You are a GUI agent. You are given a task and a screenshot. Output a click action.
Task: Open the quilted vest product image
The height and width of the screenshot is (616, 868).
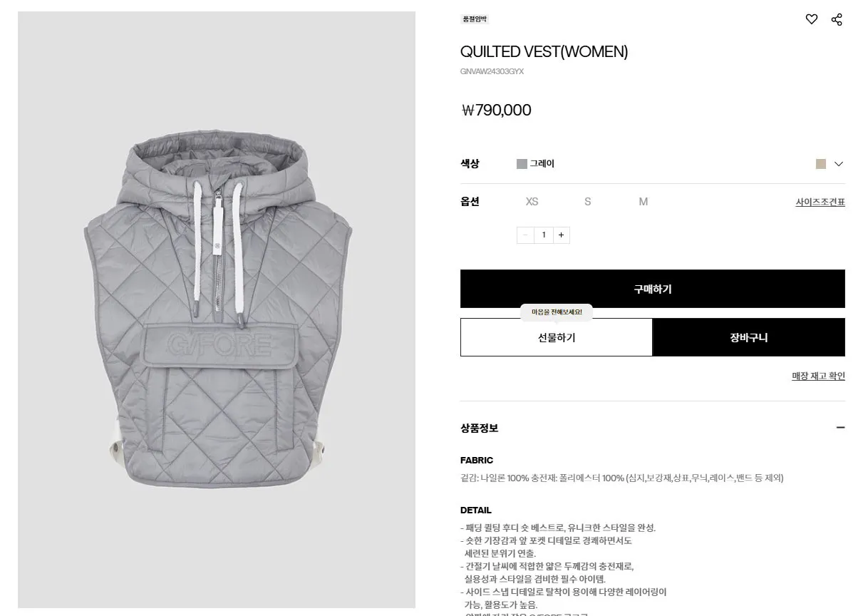[x=217, y=309]
